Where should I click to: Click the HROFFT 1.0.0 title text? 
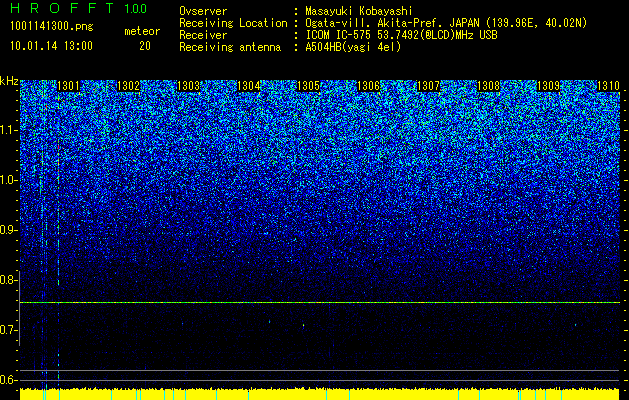click(x=79, y=8)
